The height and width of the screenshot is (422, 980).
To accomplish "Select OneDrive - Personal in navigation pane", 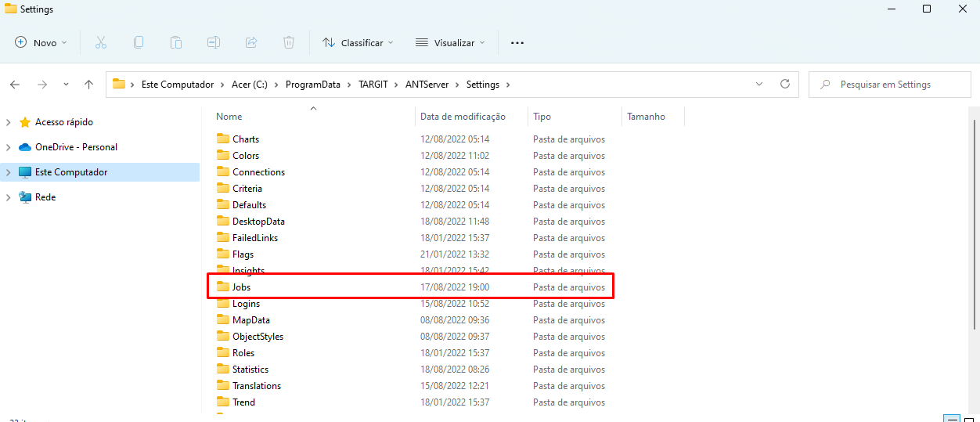I will point(76,147).
